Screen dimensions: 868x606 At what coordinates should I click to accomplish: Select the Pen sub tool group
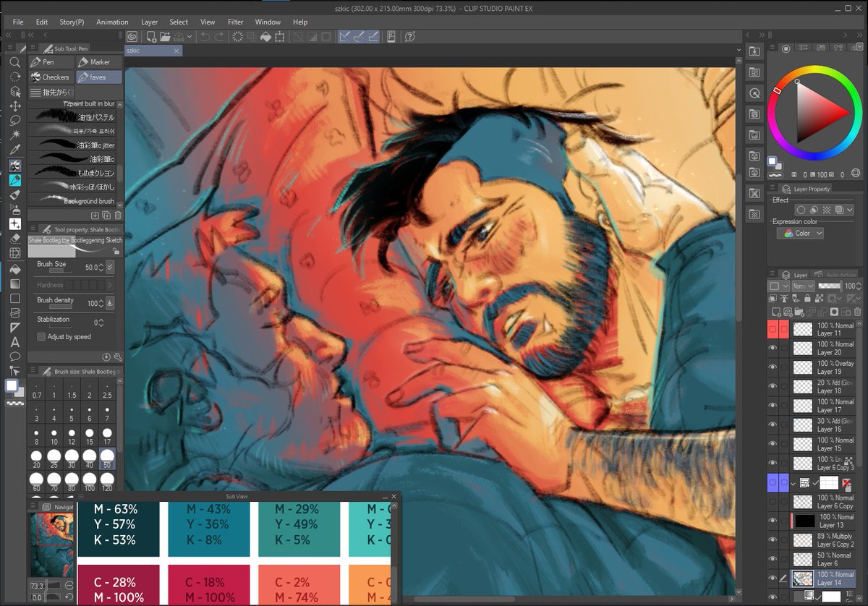[51, 62]
